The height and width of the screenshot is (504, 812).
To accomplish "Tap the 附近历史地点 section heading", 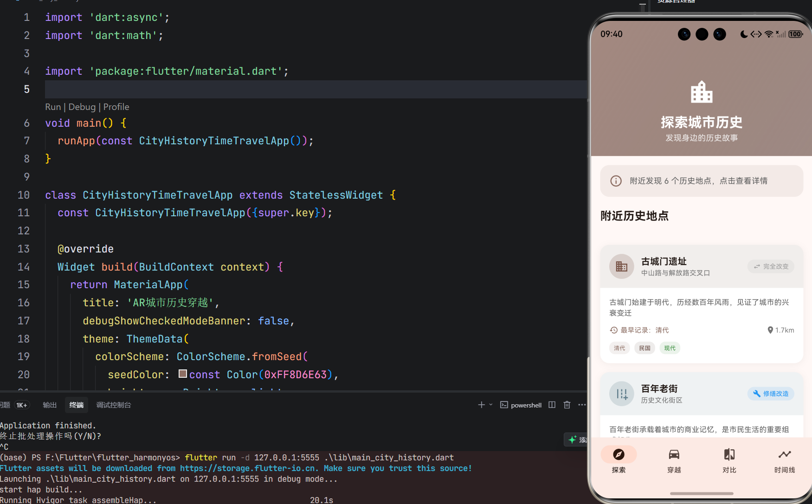I will coord(634,216).
